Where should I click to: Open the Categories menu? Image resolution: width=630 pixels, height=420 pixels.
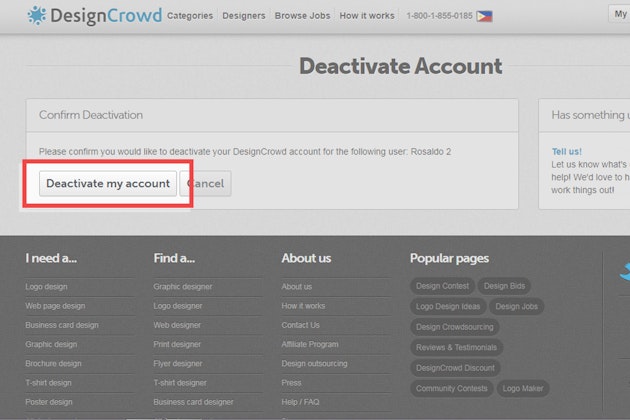click(190, 16)
